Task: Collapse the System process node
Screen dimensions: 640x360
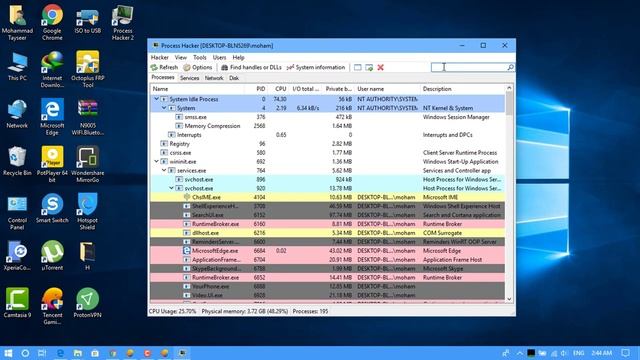Action: [164, 108]
